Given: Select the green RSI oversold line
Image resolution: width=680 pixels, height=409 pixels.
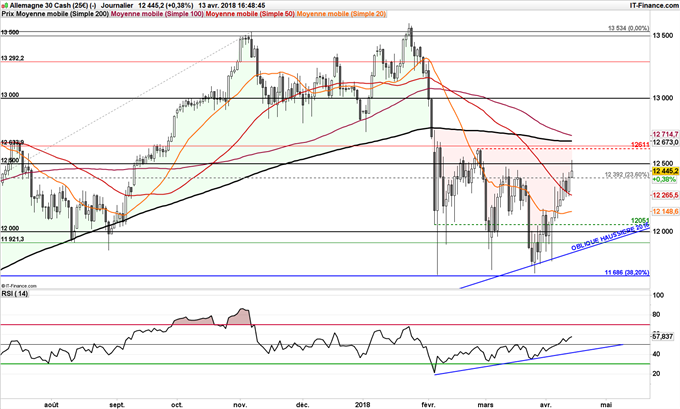Looking at the screenshot, I should 325,363.
